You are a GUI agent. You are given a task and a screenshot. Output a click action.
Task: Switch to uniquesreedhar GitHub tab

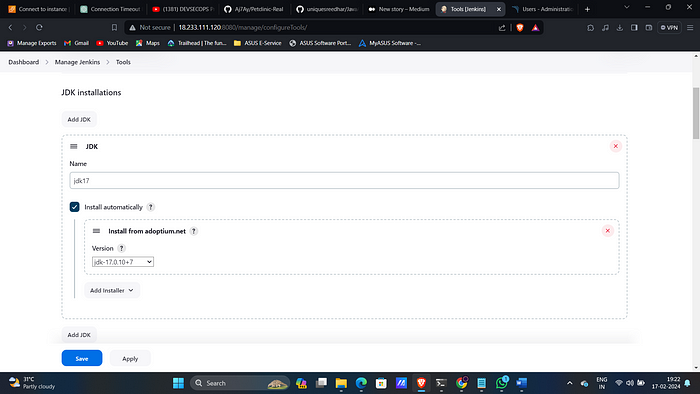327,9
